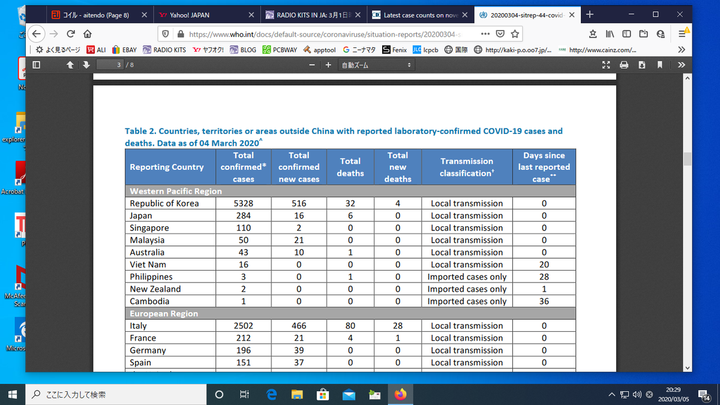
Task: Expand PDF viewer tools menu
Action: (x=681, y=65)
